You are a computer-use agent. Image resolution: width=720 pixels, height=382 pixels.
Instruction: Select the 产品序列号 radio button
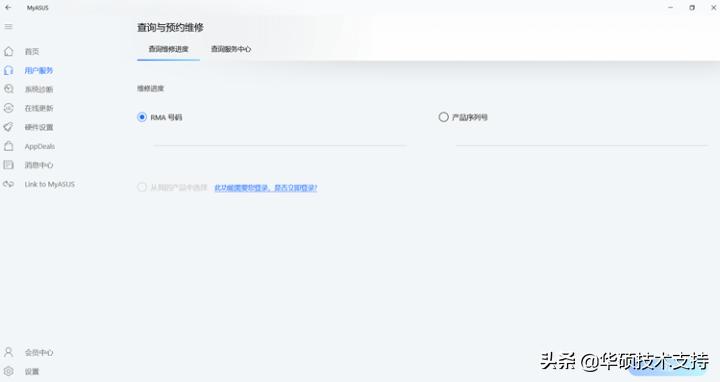click(443, 117)
